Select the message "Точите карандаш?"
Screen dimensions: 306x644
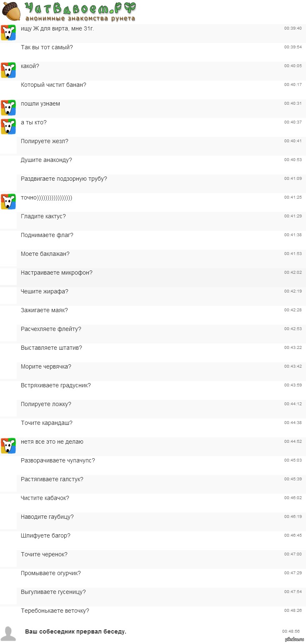click(47, 423)
